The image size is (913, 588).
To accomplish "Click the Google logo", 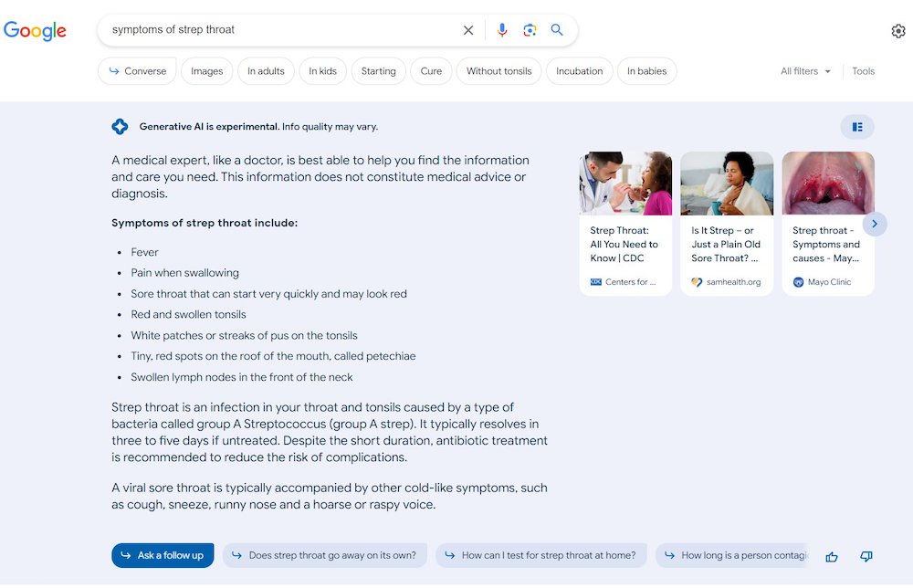I will click(x=36, y=31).
